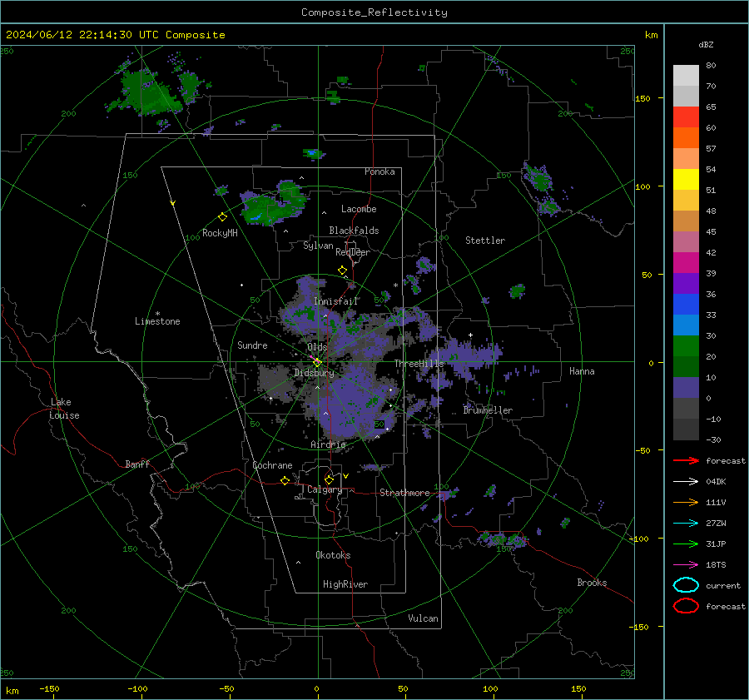Screen dimensions: 749x700
Task: Click the Drumheller city label
Action: pyautogui.click(x=488, y=410)
